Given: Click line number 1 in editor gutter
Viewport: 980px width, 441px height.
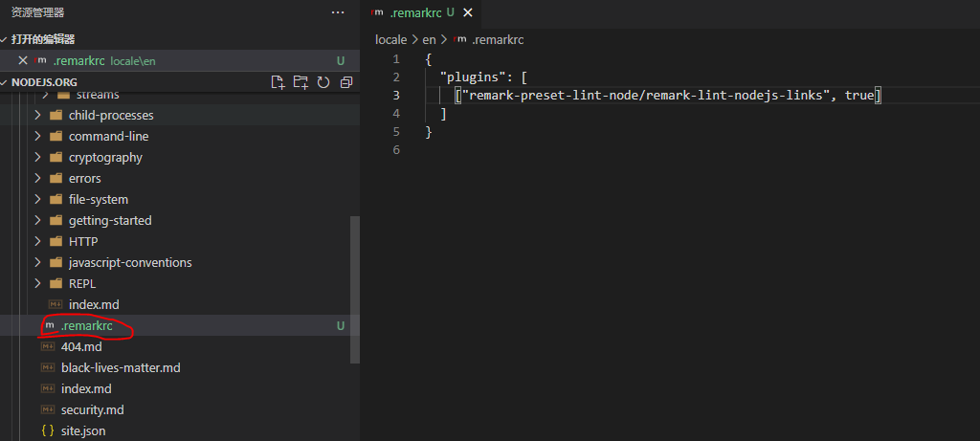Looking at the screenshot, I should click(x=395, y=58).
